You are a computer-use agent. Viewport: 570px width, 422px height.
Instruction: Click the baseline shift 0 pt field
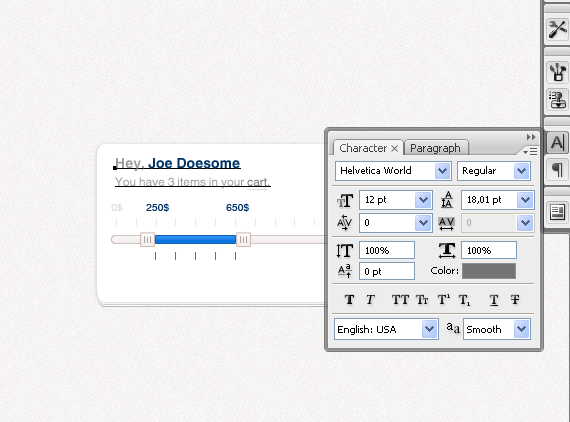point(387,271)
